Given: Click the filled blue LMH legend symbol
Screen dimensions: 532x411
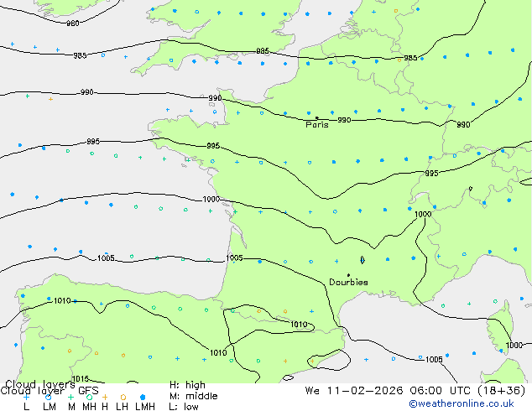Looking at the screenshot, I should (143, 397).
